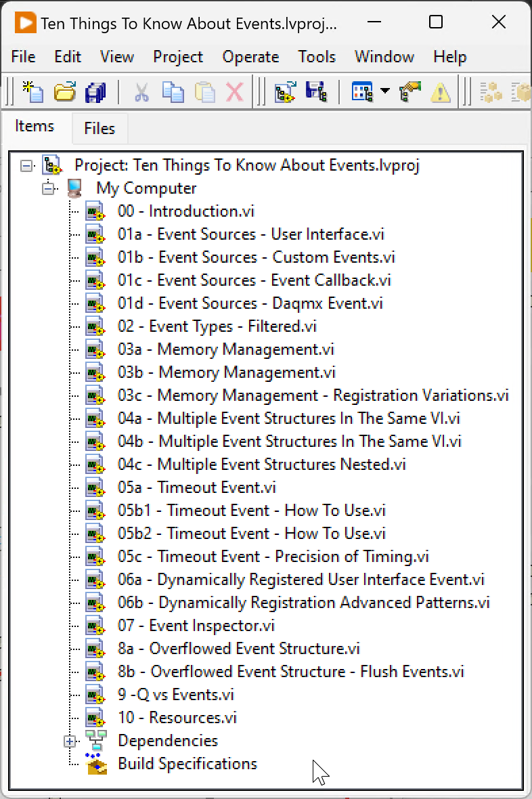532x799 pixels.
Task: Click VI icon beside 10 - Resources.vi
Action: tap(95, 718)
